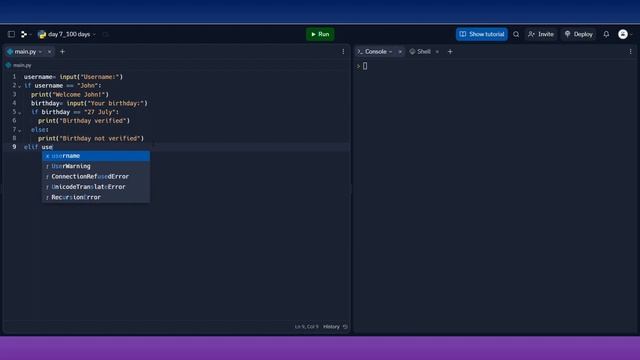Open notifications bell icon
The image size is (640, 360).
606,34
